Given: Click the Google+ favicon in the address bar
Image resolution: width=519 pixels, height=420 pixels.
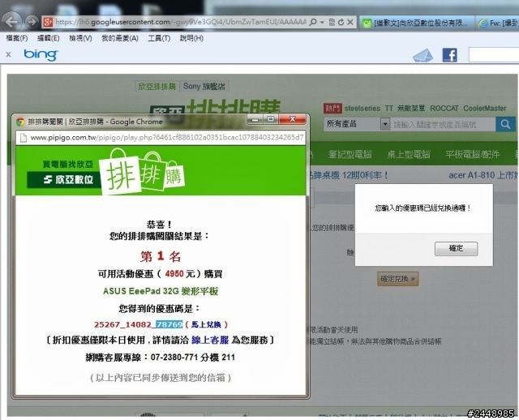Looking at the screenshot, I should 48,22.
